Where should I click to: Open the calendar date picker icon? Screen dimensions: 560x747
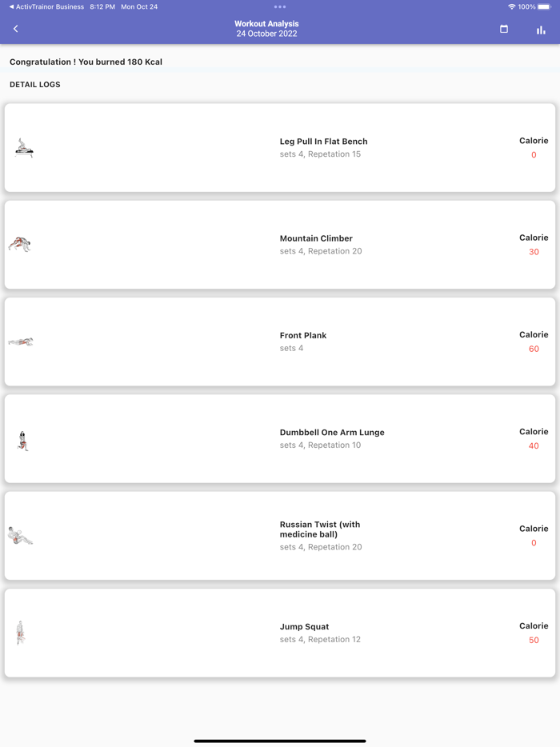tap(504, 29)
